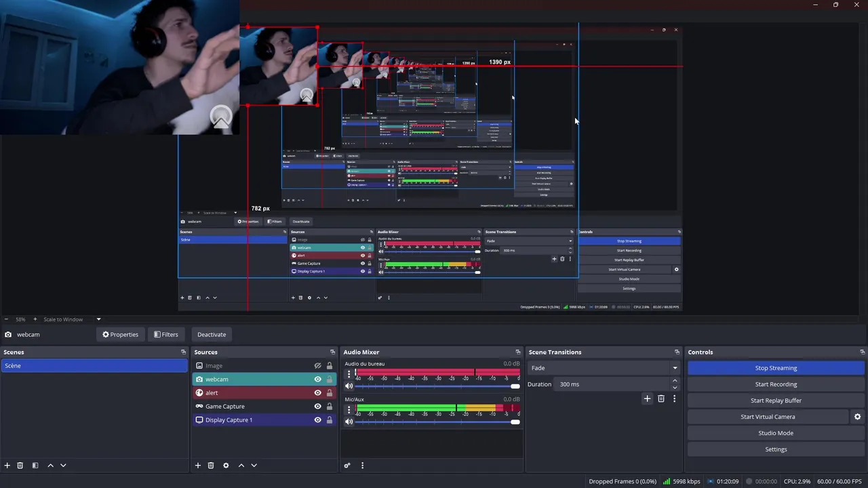
Task: Open advanced audio properties gears icon
Action: [347, 466]
